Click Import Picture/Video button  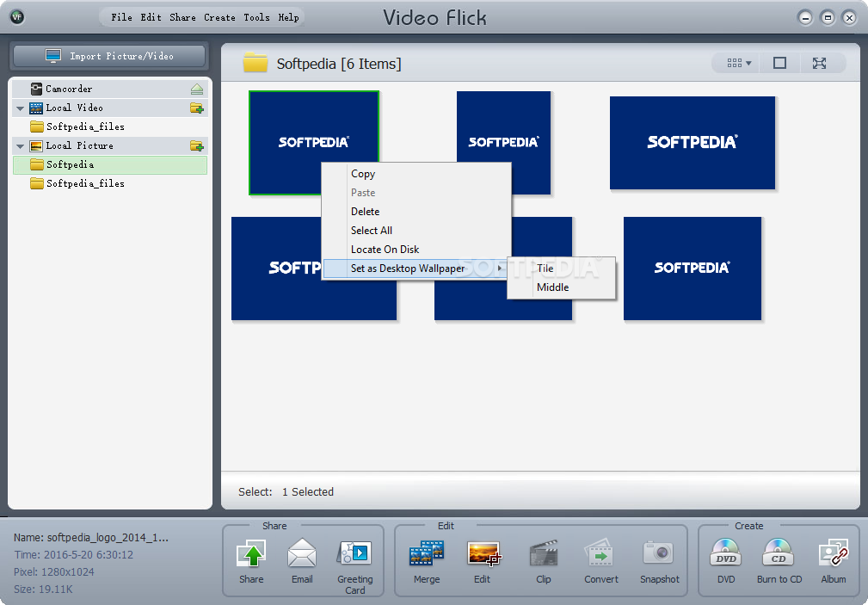tap(109, 56)
